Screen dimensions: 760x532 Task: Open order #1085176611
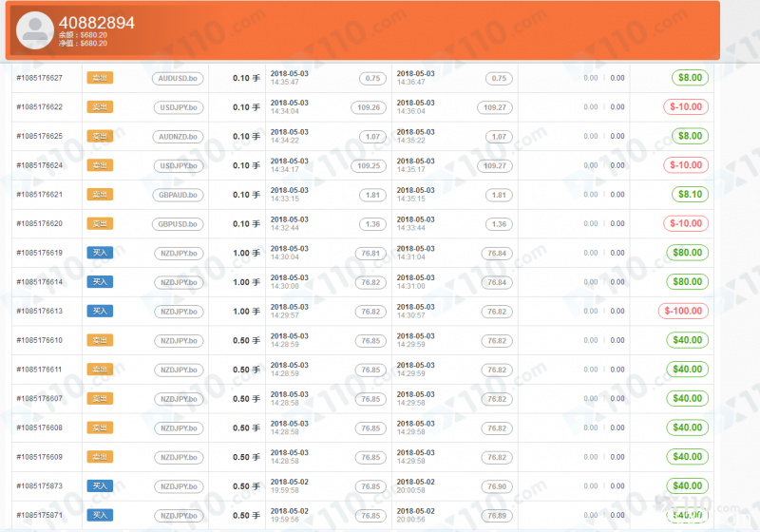click(40, 370)
